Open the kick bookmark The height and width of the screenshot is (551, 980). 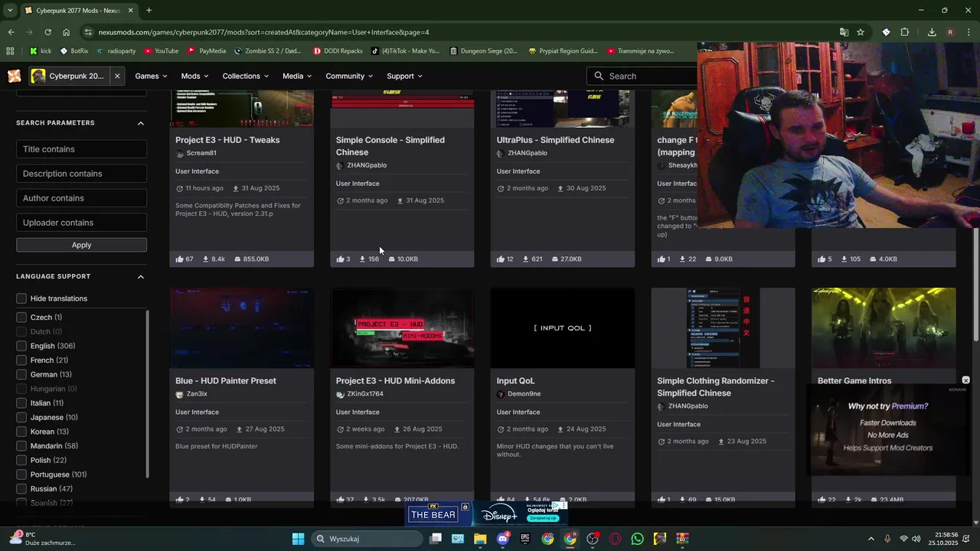pyautogui.click(x=40, y=51)
